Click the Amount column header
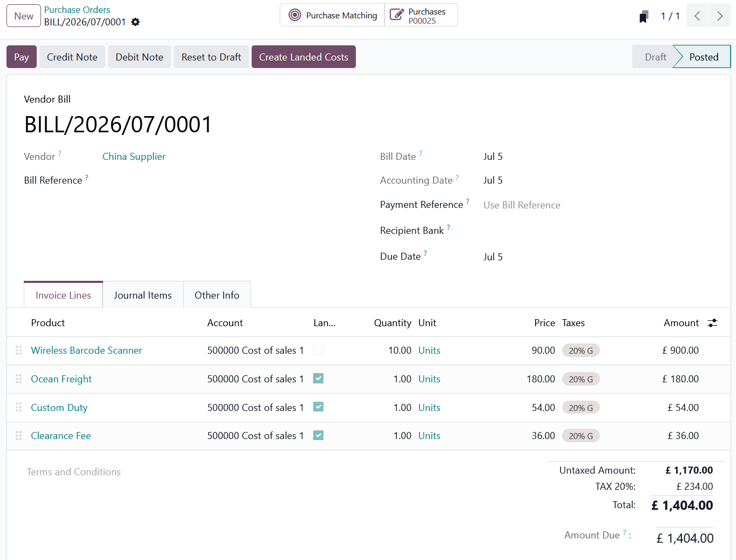 pos(681,323)
